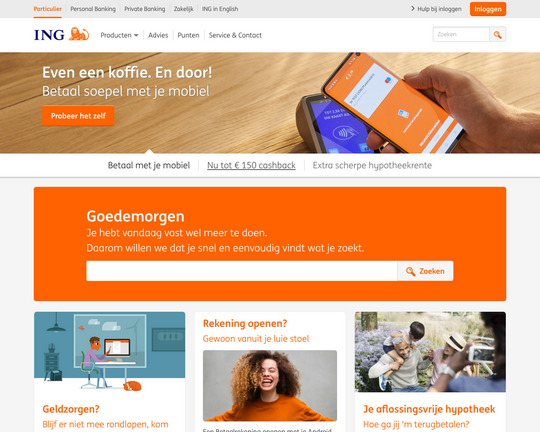Click the header search magnifier icon
Screen dimensions: 540x432
tap(497, 34)
